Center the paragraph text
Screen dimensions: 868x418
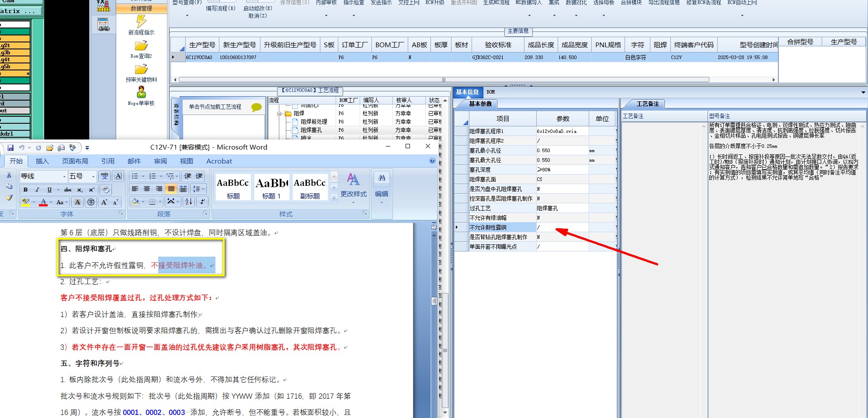click(147, 189)
